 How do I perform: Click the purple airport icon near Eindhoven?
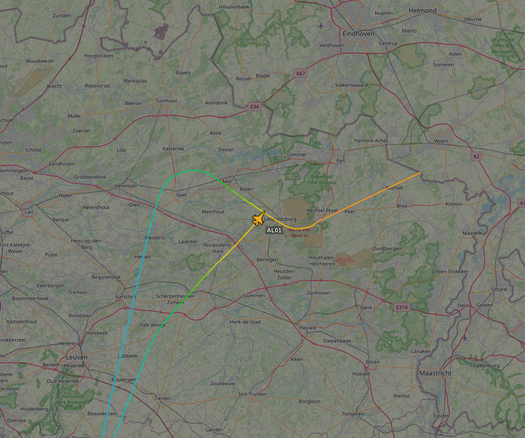pyautogui.click(x=321, y=26)
